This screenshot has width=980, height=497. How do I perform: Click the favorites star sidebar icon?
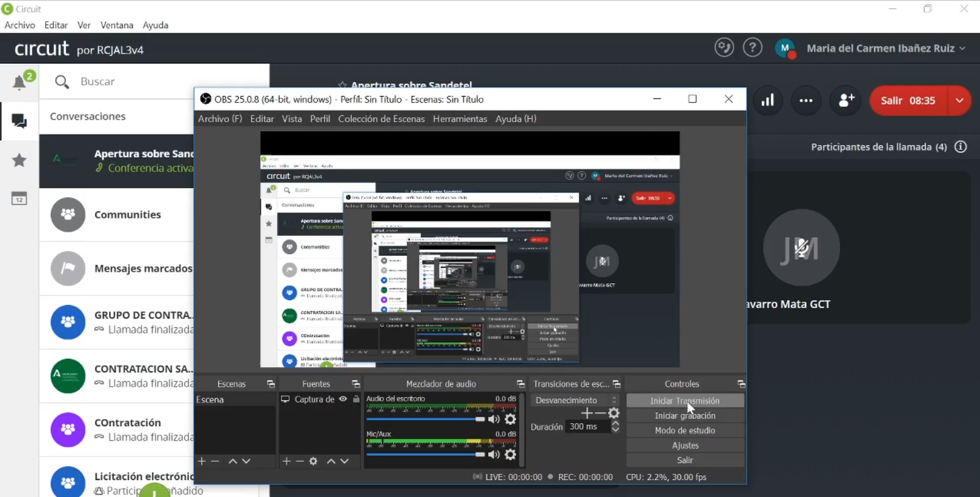[x=19, y=160]
